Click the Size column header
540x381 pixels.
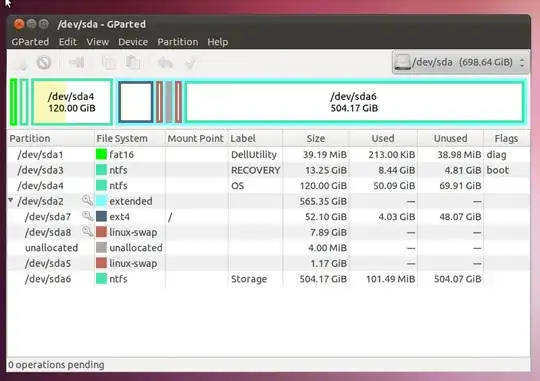pos(316,138)
